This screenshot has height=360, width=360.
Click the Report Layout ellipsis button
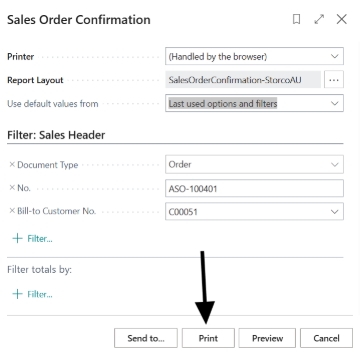pyautogui.click(x=334, y=80)
